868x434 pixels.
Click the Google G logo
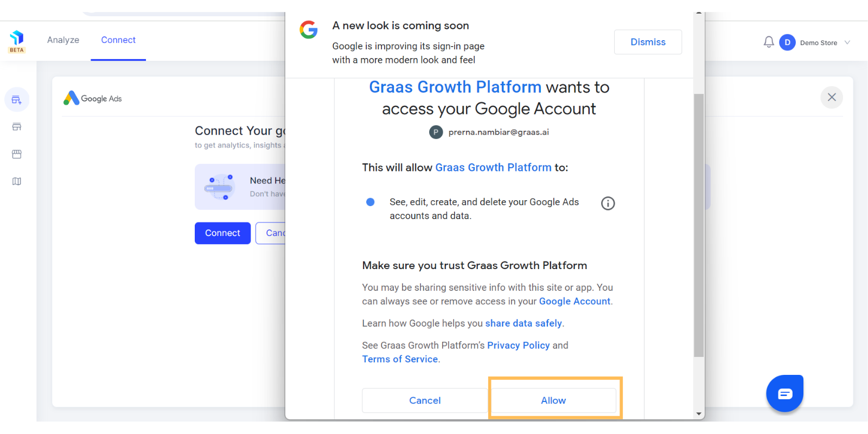pyautogui.click(x=309, y=30)
